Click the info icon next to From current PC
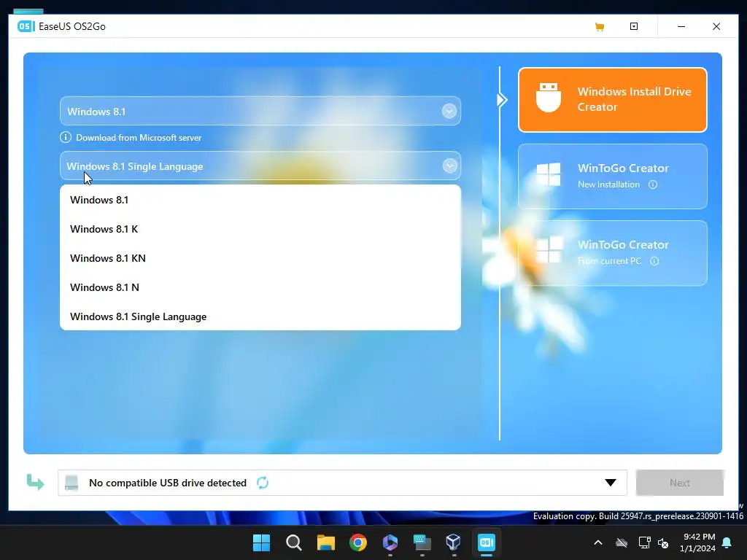Viewport: 747px width, 560px height. click(654, 261)
